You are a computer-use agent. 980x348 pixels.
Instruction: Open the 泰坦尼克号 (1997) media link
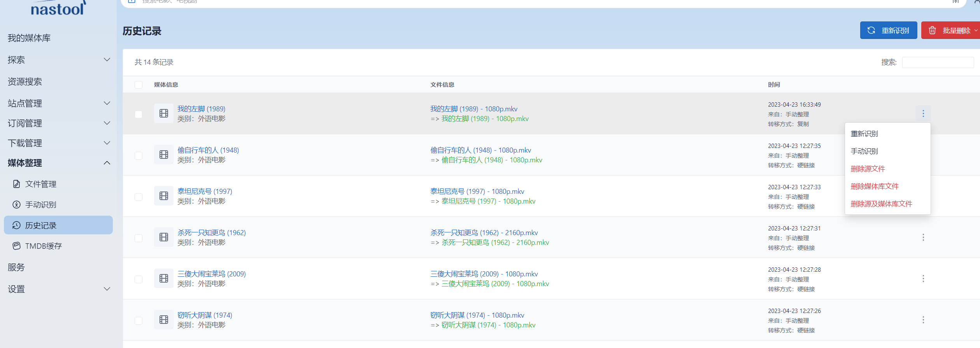[x=205, y=191]
